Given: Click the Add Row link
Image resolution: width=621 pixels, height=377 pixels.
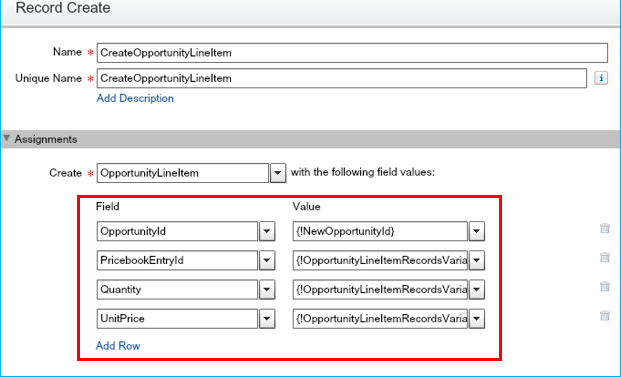Looking at the screenshot, I should click(118, 346).
